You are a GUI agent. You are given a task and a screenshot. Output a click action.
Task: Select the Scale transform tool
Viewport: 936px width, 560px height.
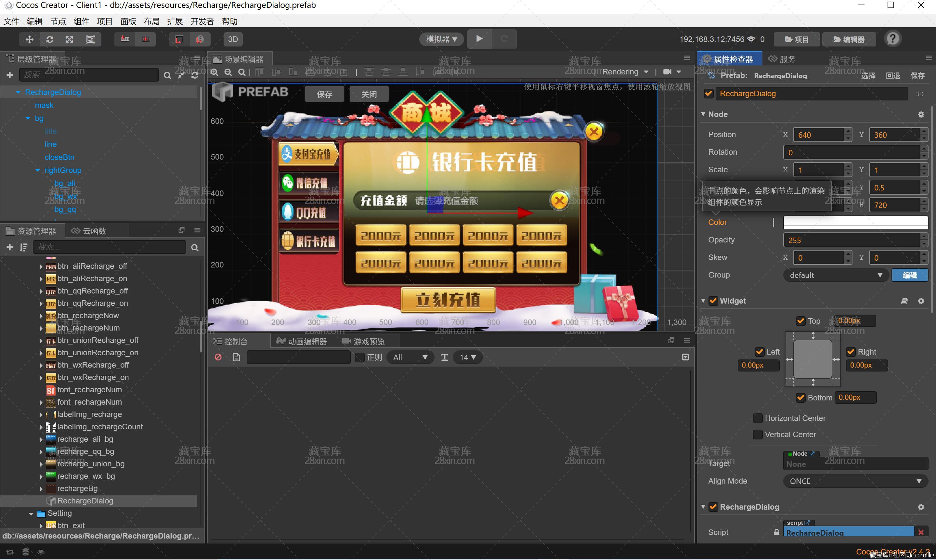point(70,39)
